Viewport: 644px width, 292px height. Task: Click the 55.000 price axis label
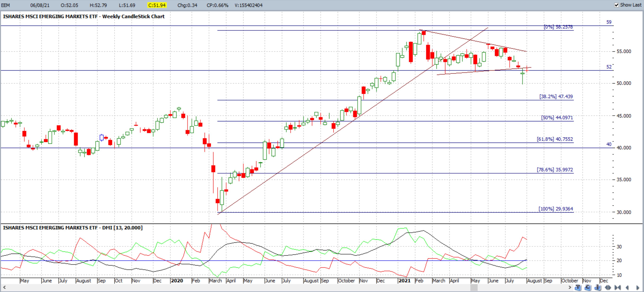pyautogui.click(x=624, y=51)
